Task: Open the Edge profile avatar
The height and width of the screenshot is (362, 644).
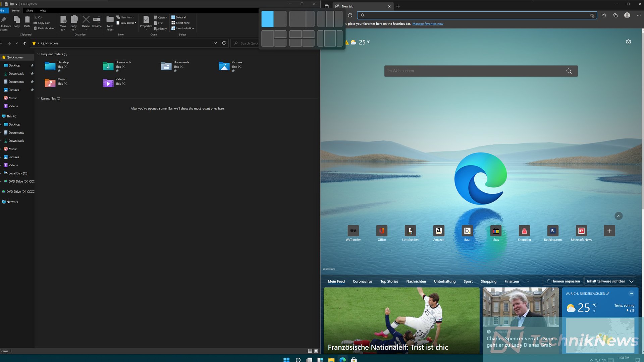Action: click(x=627, y=15)
